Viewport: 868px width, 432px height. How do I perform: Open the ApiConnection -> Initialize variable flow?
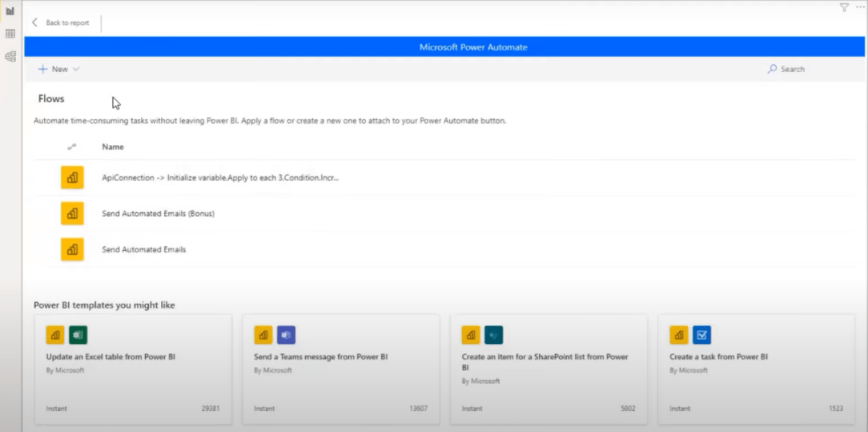(220, 178)
